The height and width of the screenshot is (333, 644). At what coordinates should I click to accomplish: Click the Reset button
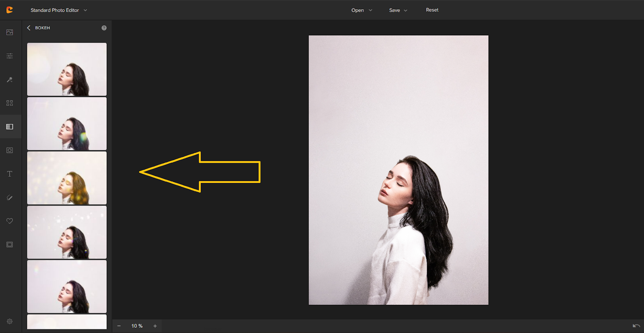point(432,10)
